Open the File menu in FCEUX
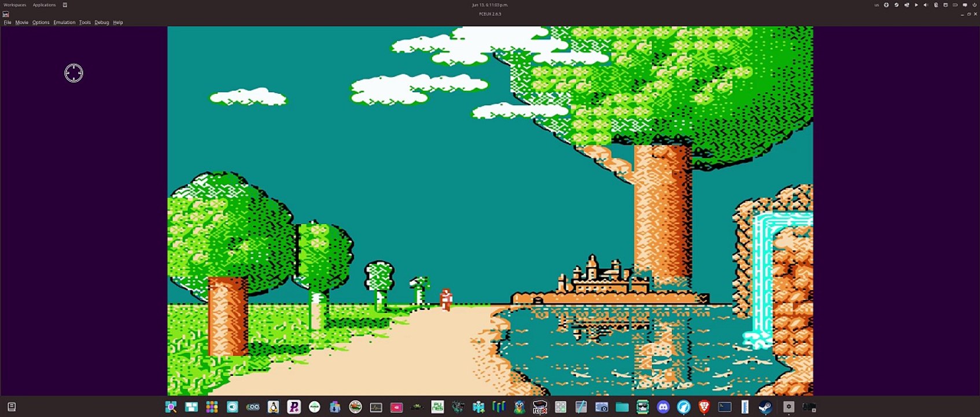The width and height of the screenshot is (980, 417). (8, 22)
